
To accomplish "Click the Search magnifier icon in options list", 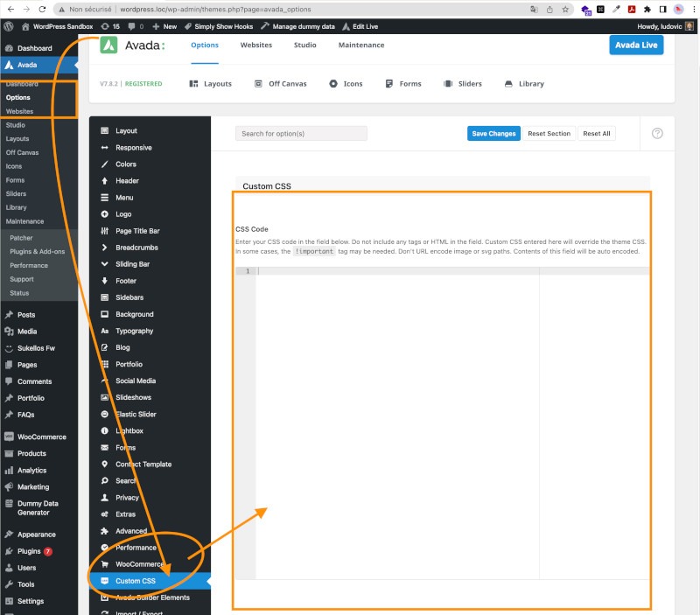I will tap(105, 481).
